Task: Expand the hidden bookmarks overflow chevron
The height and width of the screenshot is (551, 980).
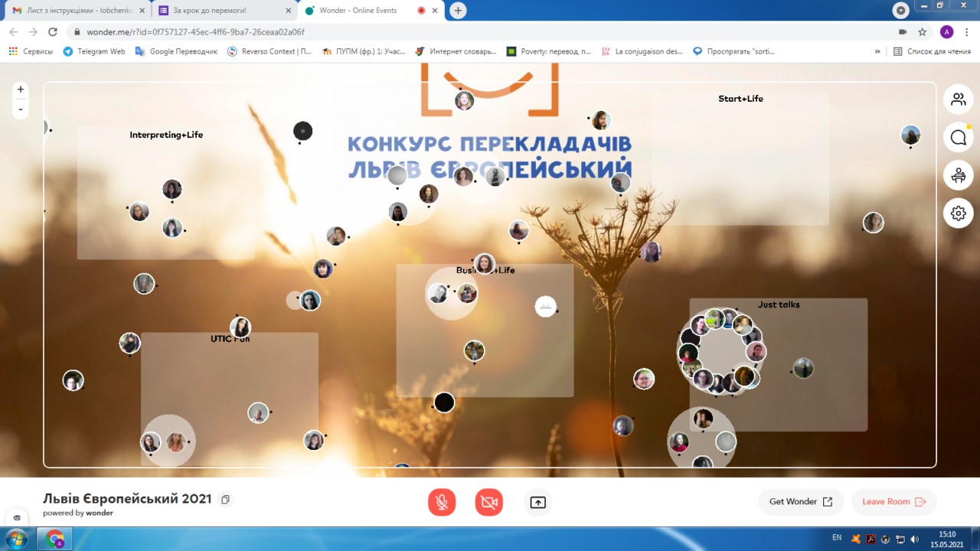Action: pyautogui.click(x=877, y=51)
